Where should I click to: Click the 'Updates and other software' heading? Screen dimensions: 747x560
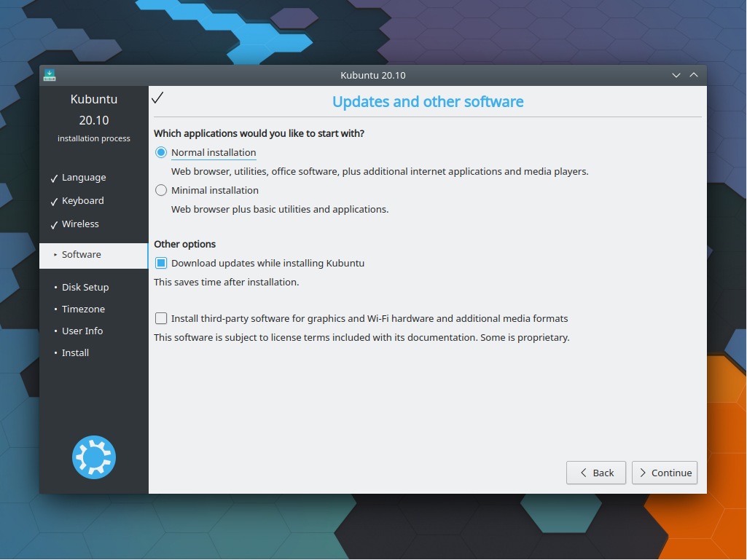coord(428,102)
